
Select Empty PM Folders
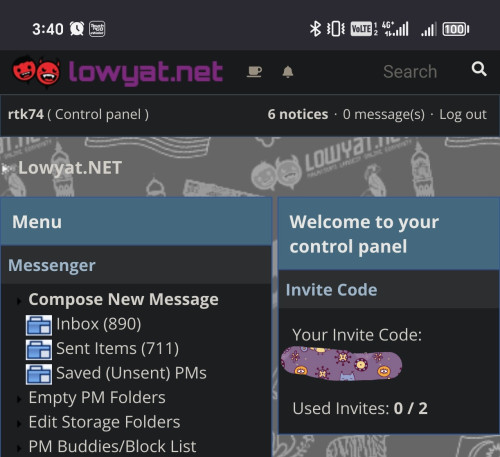pos(97,398)
